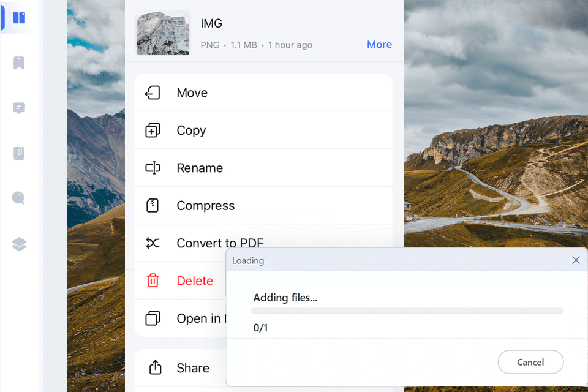Select the Open in menu entry
The image size is (588, 392).
pyautogui.click(x=180, y=318)
